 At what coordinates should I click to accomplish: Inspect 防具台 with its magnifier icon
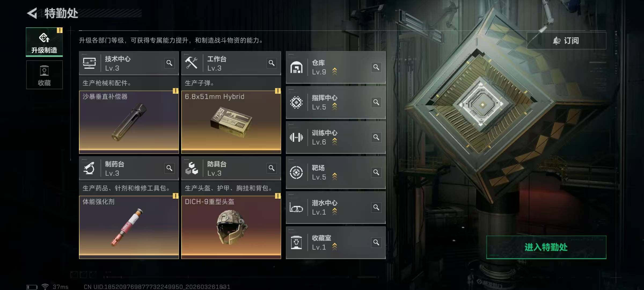click(x=272, y=168)
